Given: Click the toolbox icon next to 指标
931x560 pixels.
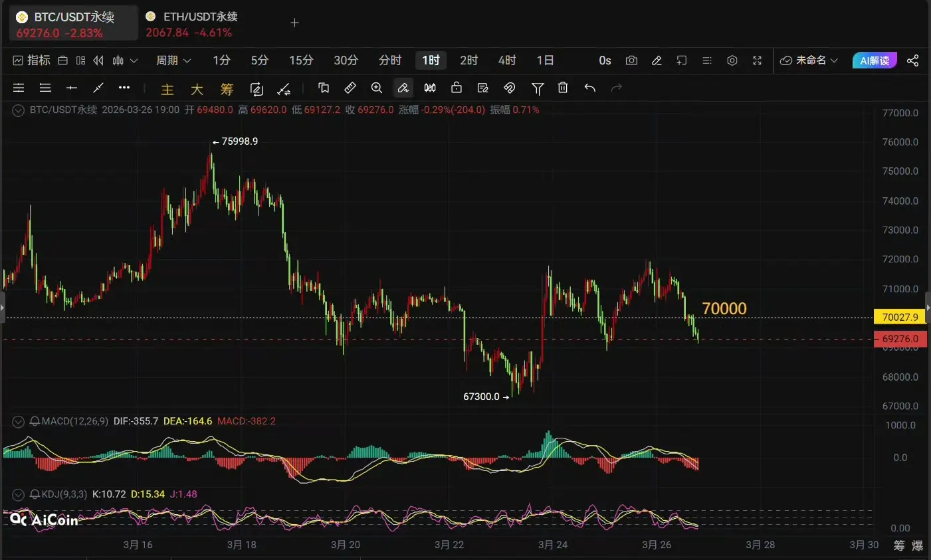Looking at the screenshot, I should (63, 60).
